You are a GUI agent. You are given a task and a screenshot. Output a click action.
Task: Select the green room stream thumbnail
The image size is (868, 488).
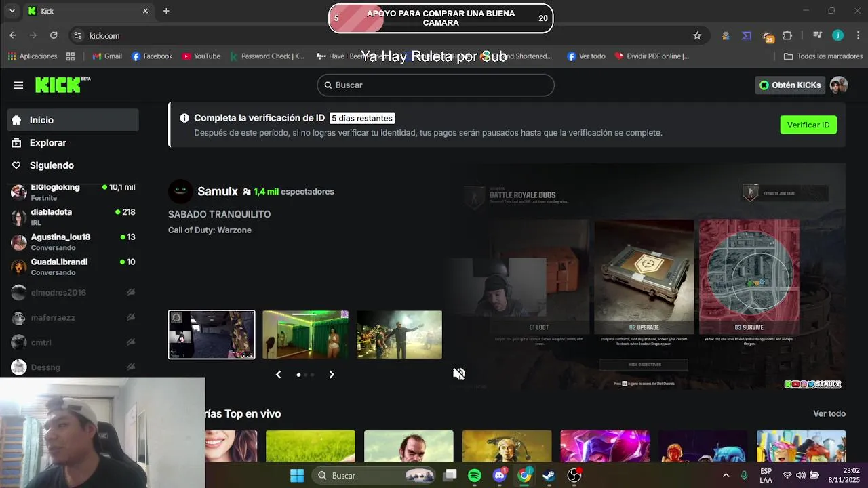[305, 335]
